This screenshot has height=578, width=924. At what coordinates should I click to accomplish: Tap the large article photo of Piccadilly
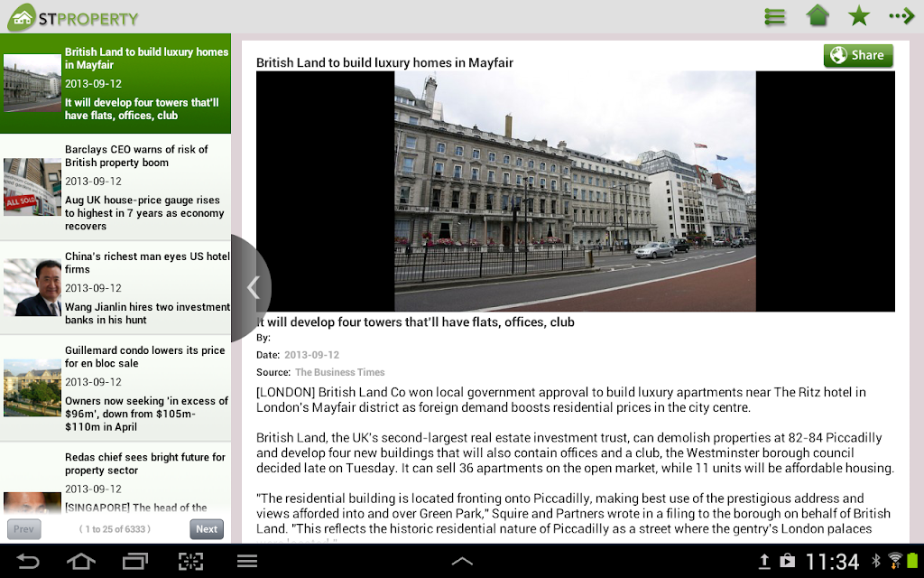pyautogui.click(x=575, y=191)
